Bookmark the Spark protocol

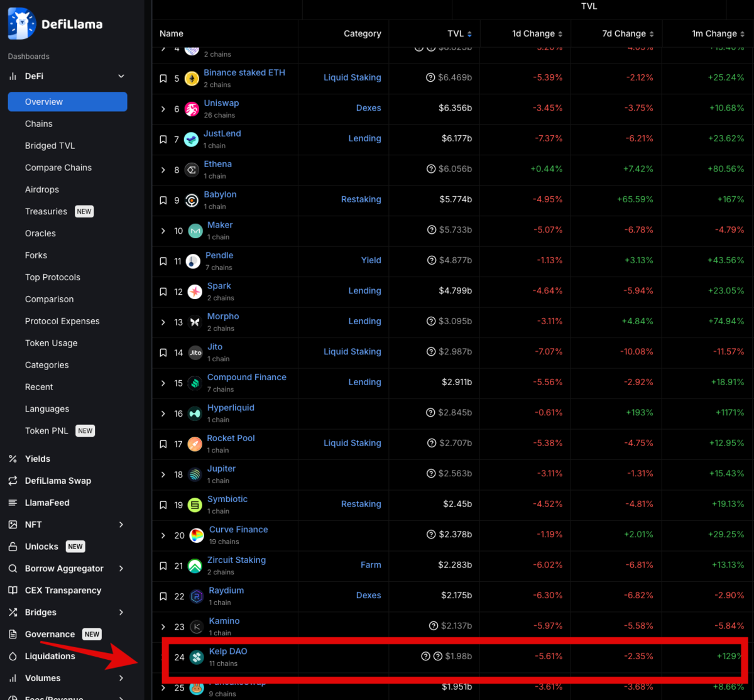(x=163, y=292)
